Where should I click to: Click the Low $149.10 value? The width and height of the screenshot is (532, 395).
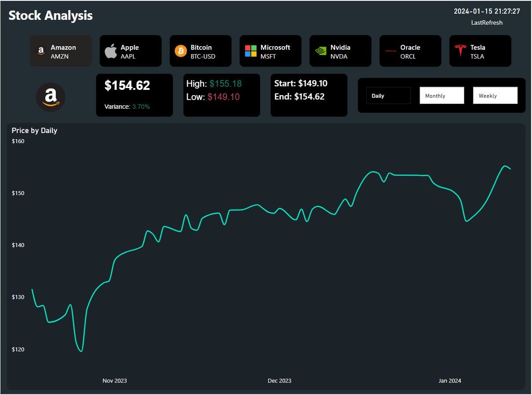click(224, 97)
